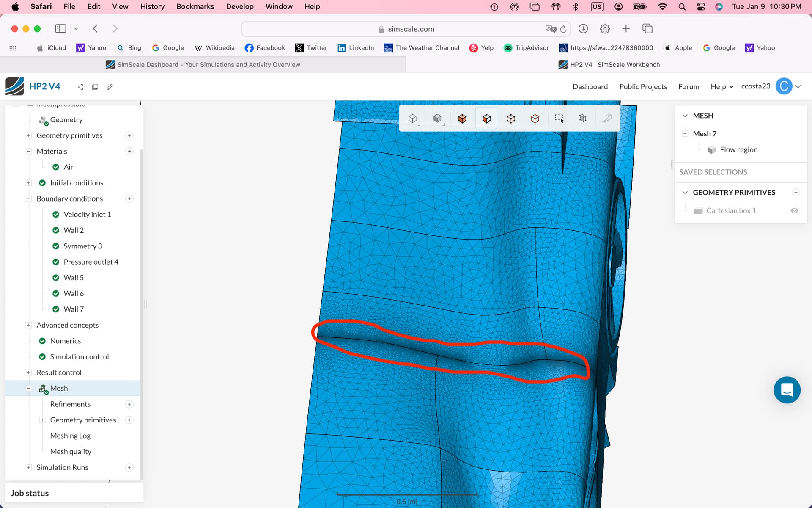Switch to face selection mode
Viewport: 812px width, 508px height.
(486, 119)
